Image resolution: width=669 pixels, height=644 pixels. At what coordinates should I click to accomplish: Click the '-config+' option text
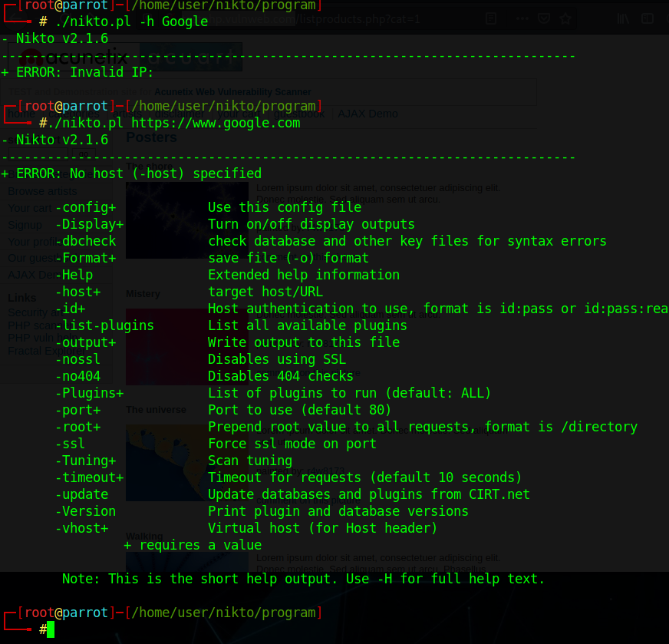click(x=85, y=207)
